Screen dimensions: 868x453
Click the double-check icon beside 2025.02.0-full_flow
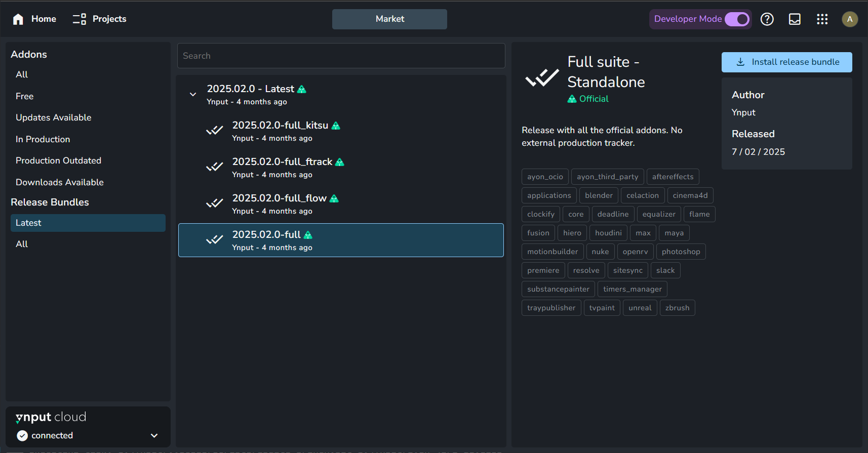pyautogui.click(x=215, y=203)
